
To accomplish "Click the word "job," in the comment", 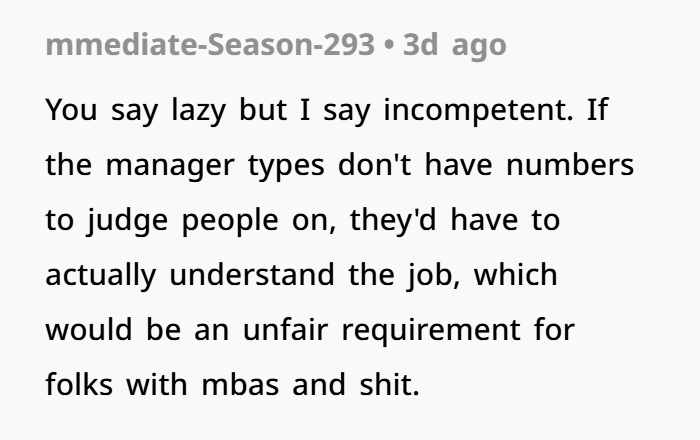I will pyautogui.click(x=433, y=276).
